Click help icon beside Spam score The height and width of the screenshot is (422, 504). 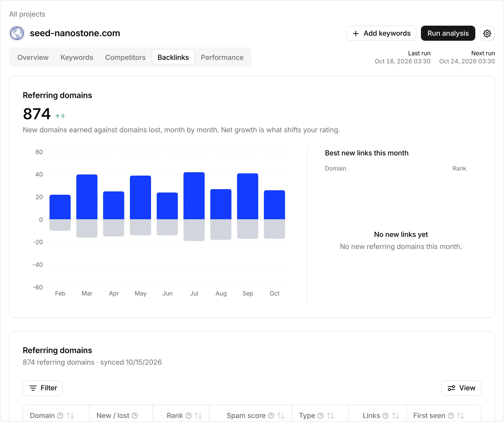tap(271, 415)
